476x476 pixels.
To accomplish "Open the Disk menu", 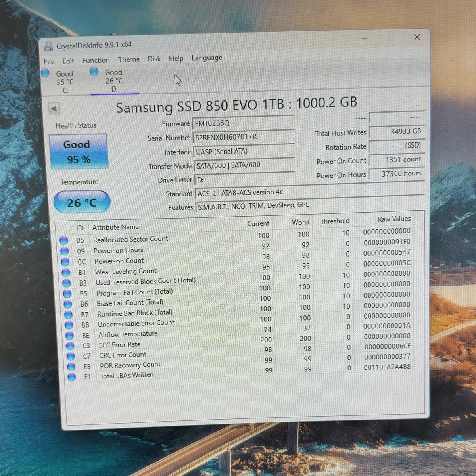I will 154,59.
